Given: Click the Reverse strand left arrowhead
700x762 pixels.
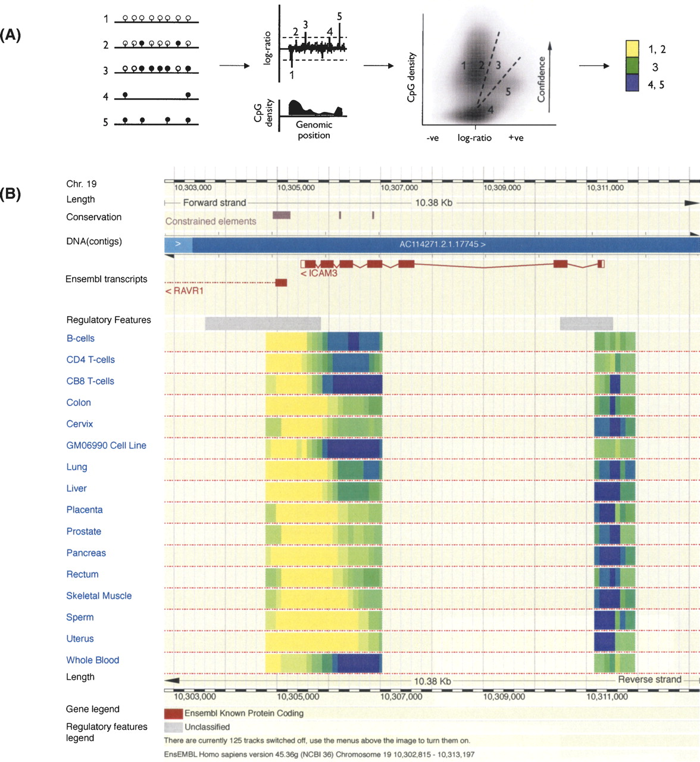Looking at the screenshot, I should [171, 680].
